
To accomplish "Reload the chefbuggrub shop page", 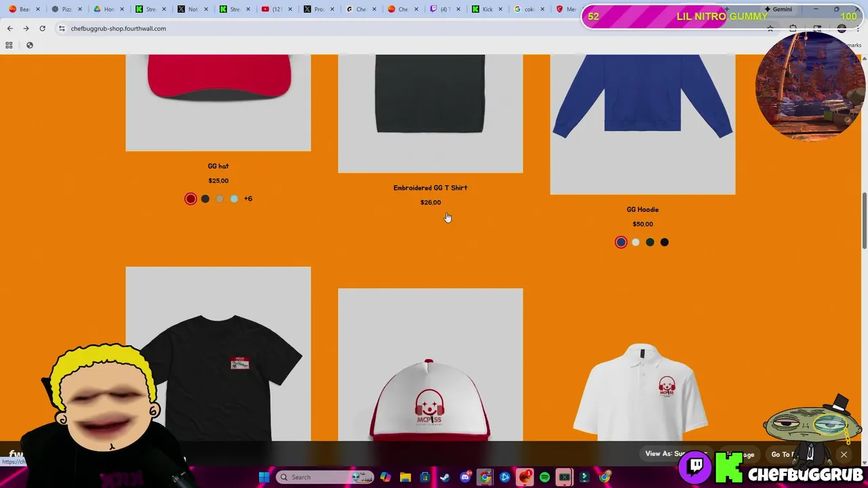I will (42, 28).
